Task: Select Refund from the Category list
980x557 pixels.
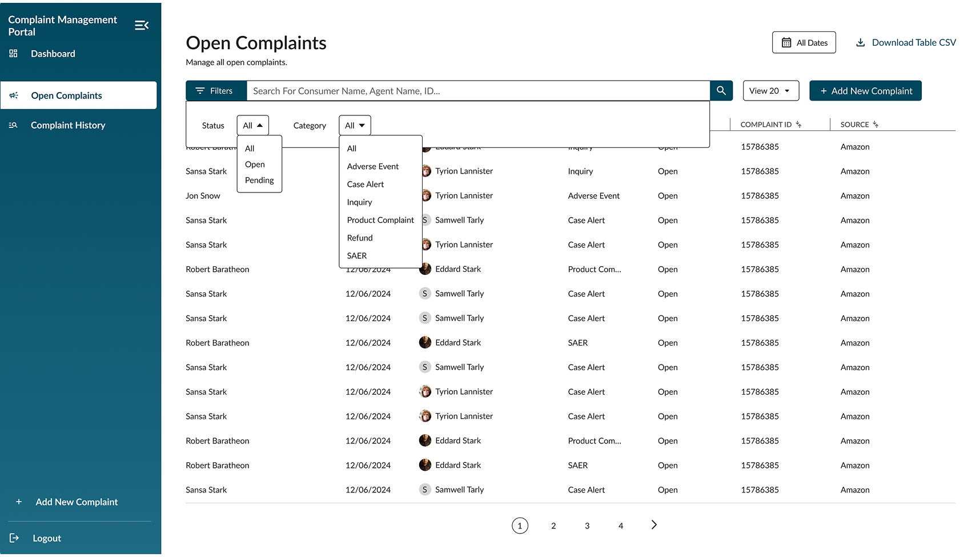Action: (360, 238)
